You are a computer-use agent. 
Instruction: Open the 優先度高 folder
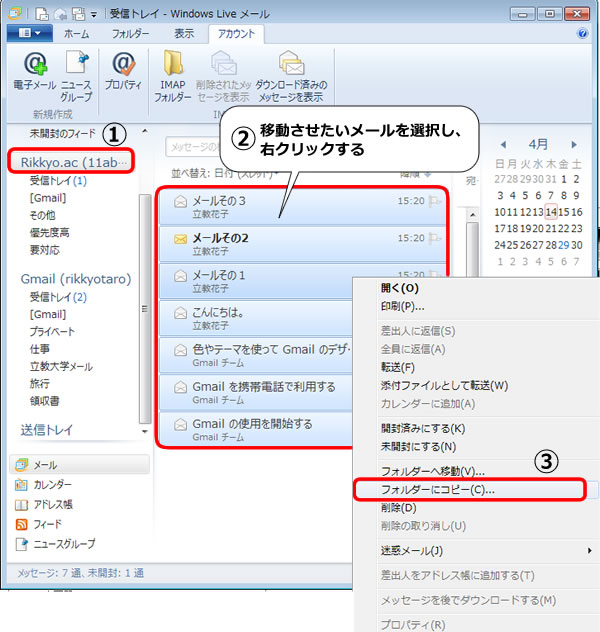pos(49,233)
